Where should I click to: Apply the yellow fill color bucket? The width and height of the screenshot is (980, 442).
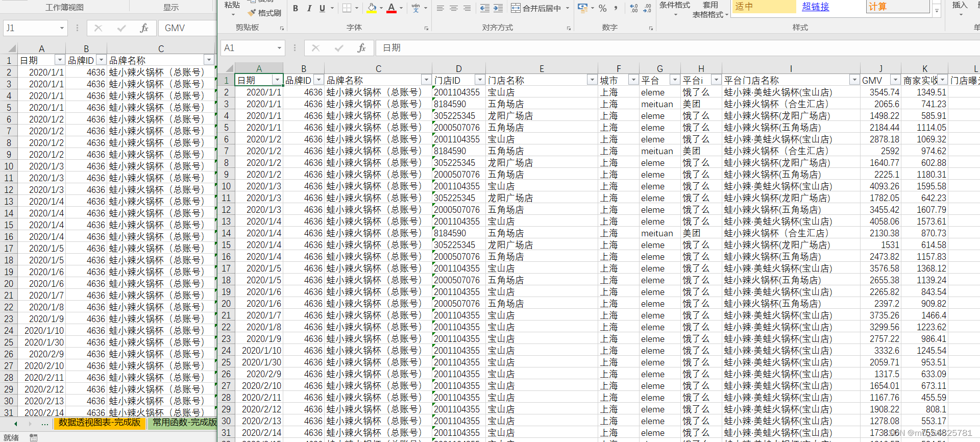click(x=372, y=8)
